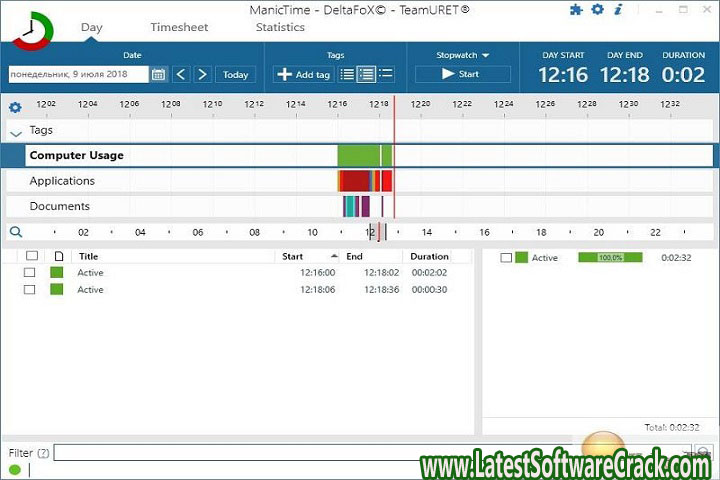
Task: Tick checkbox of second Active row
Action: (30, 290)
